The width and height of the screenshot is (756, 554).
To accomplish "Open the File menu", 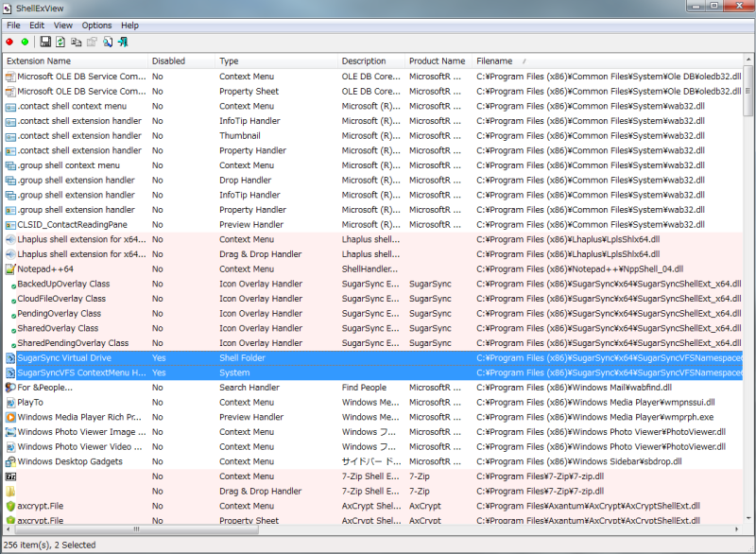I will [x=13, y=26].
